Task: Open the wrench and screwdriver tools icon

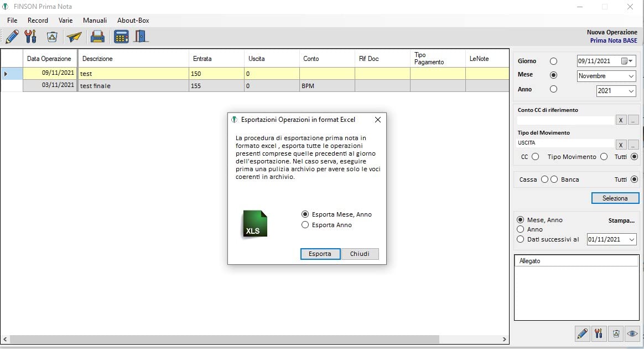Action: tap(31, 37)
